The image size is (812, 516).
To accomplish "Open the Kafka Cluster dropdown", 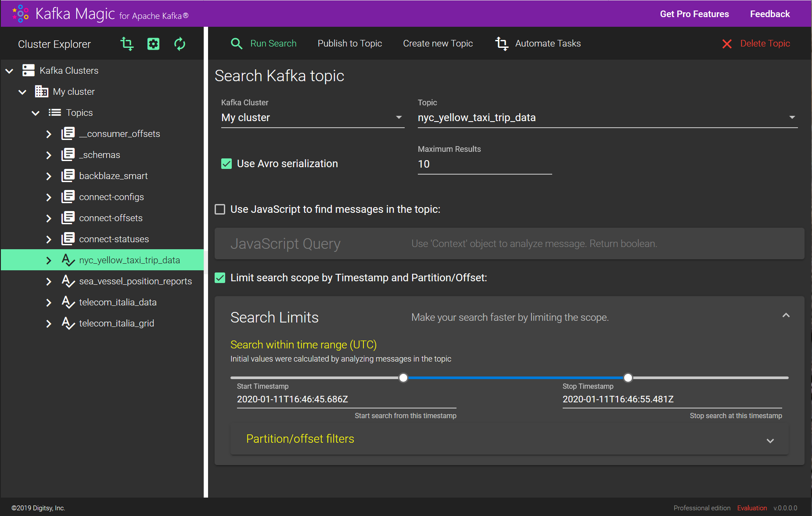I will [x=313, y=118].
